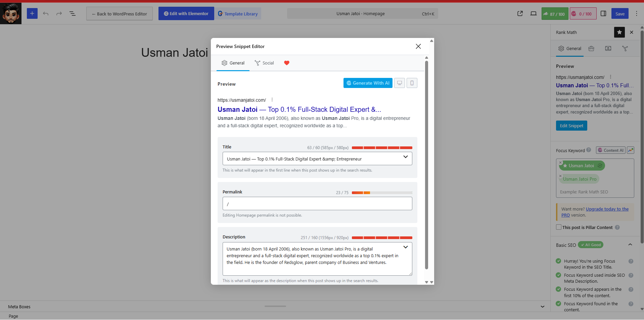
Task: Help icon for SEO Title keyword
Action: click(631, 261)
